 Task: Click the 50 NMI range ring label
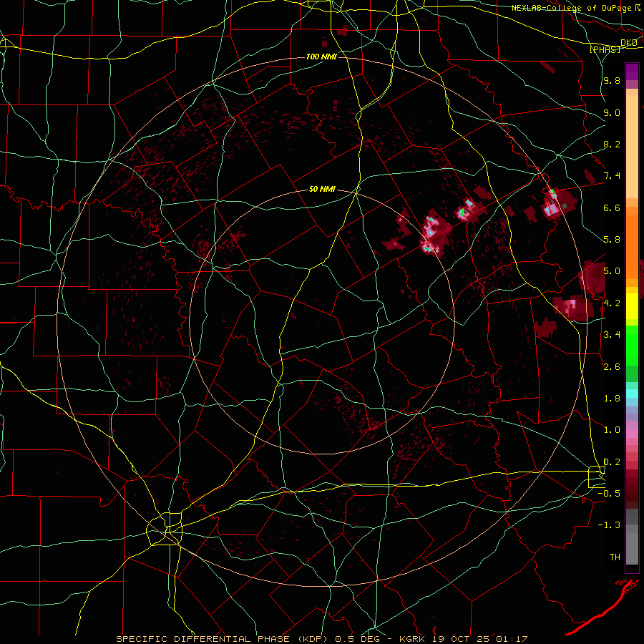coord(322,190)
